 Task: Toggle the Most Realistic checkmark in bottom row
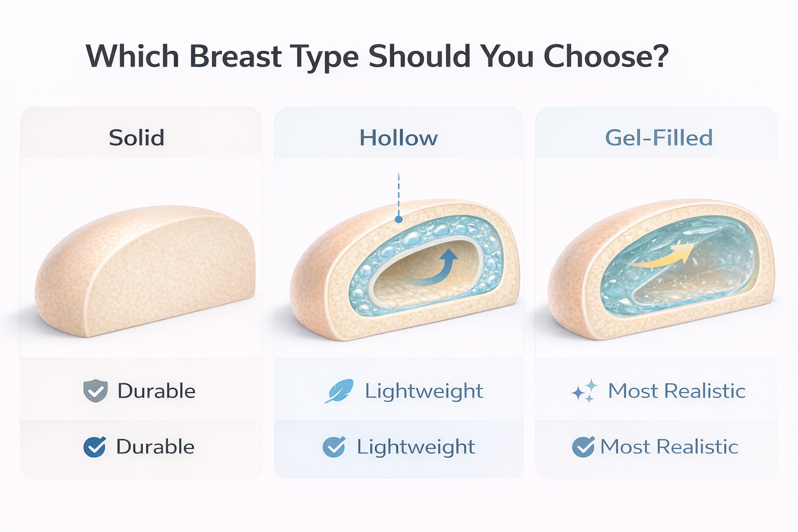[x=583, y=447]
